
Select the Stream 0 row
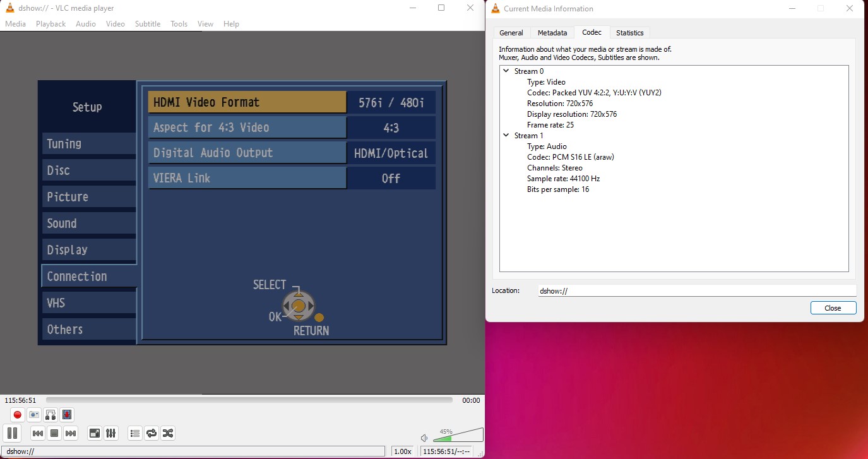(x=529, y=71)
